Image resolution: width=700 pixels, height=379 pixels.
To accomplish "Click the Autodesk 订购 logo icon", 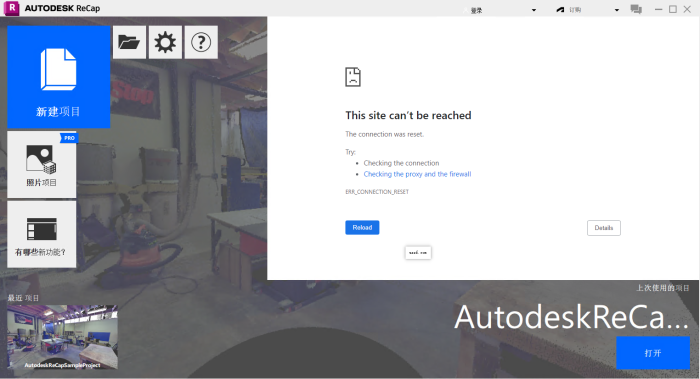I will coord(560,10).
